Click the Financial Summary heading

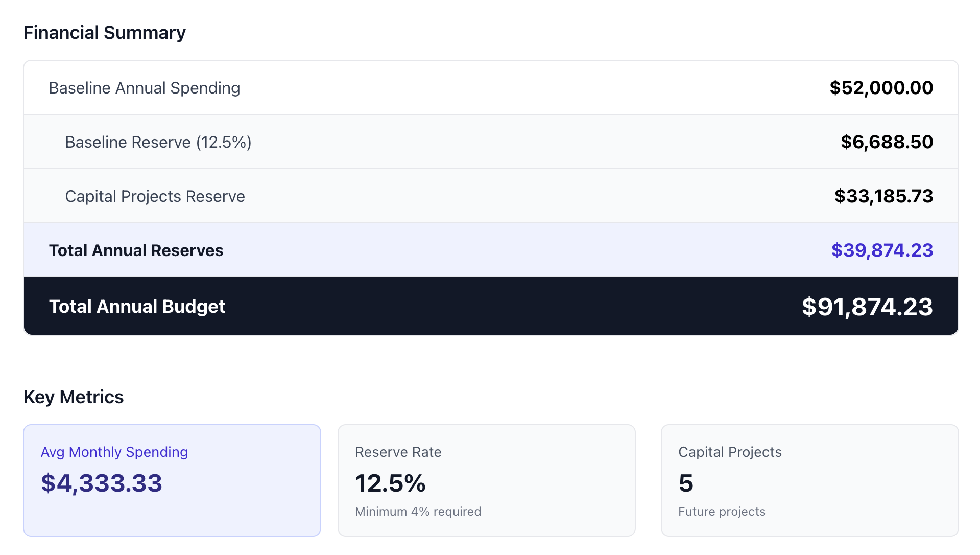[105, 32]
